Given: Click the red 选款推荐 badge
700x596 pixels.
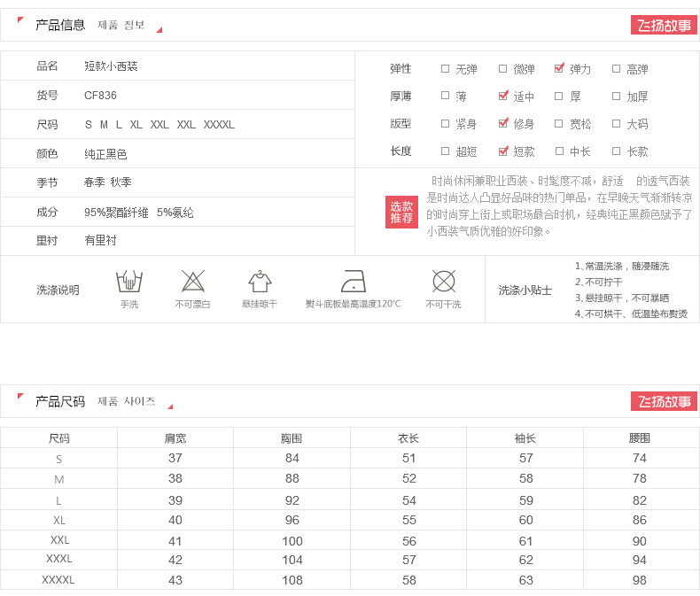Looking at the screenshot, I should point(401,212).
